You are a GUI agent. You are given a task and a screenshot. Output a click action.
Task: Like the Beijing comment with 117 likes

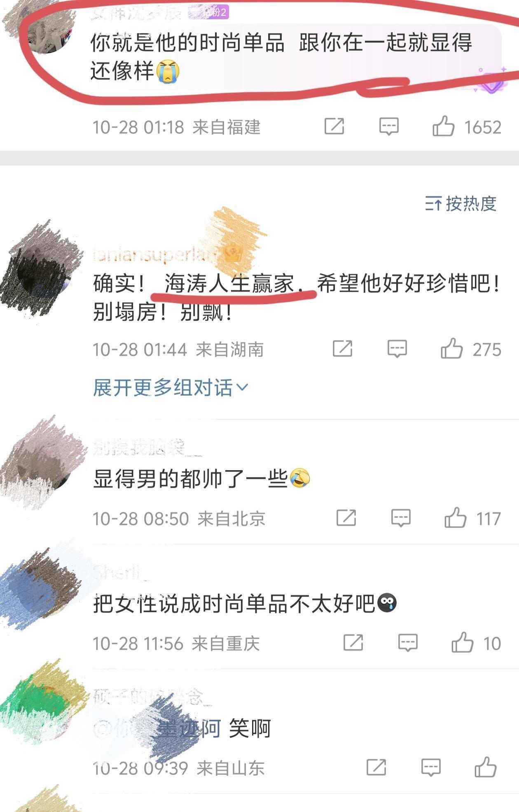(x=456, y=518)
